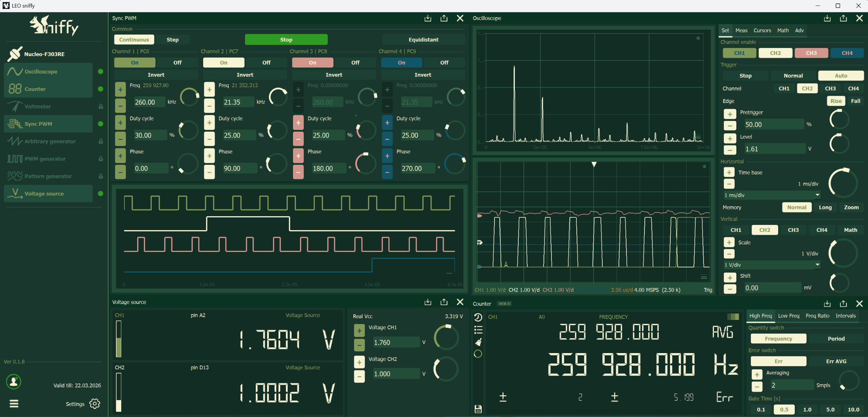Open the hamburger menu at bottom left

point(14,404)
